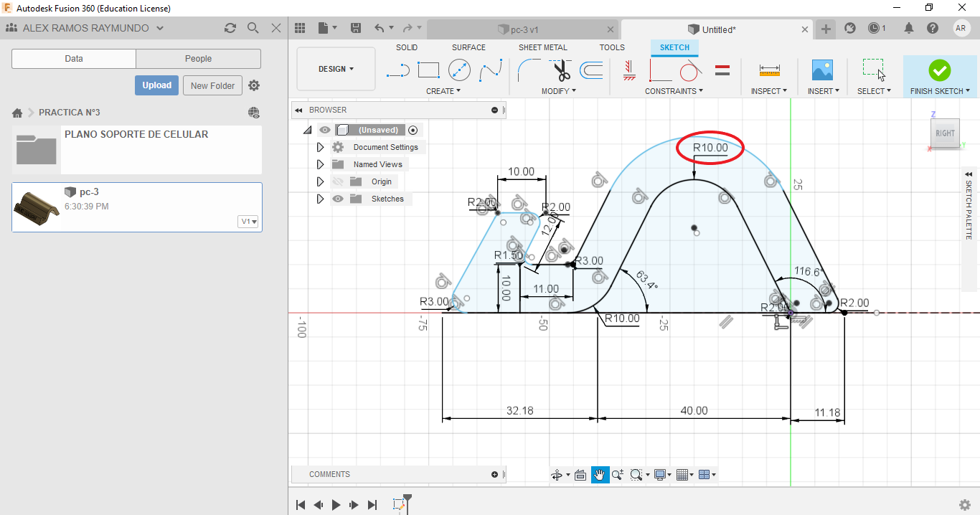Click the New Folder button

click(212, 85)
